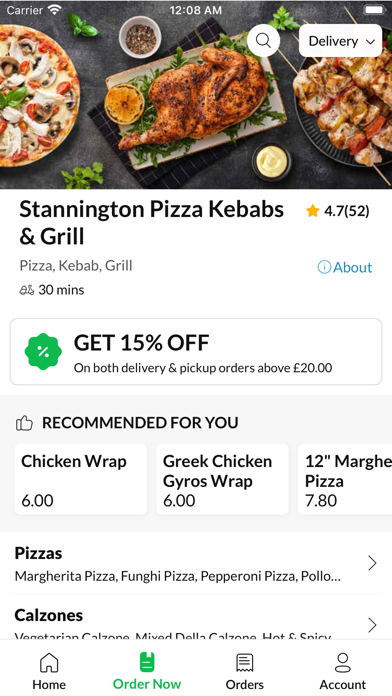Open the Pizzas menu section
Image resolution: width=392 pixels, height=696 pixels.
coord(196,564)
